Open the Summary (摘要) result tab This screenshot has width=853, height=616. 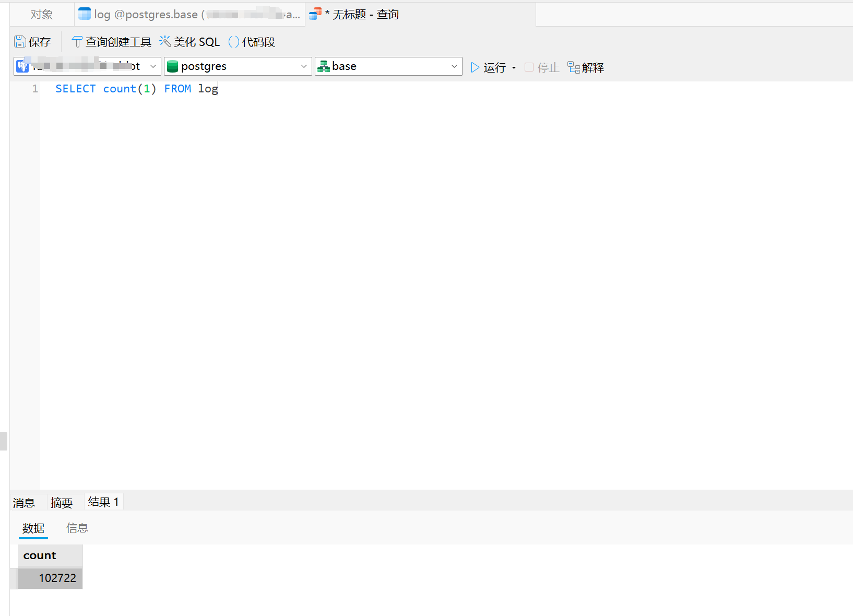[62, 503]
